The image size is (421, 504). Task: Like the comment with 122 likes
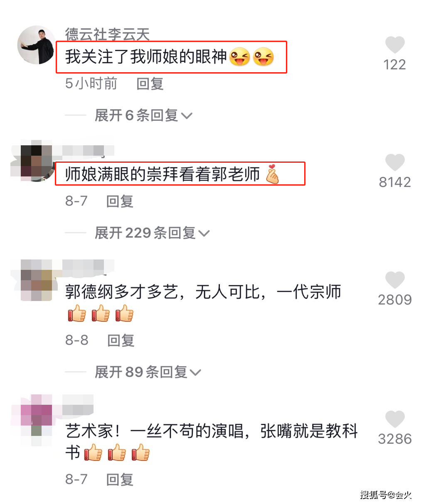[x=395, y=45]
